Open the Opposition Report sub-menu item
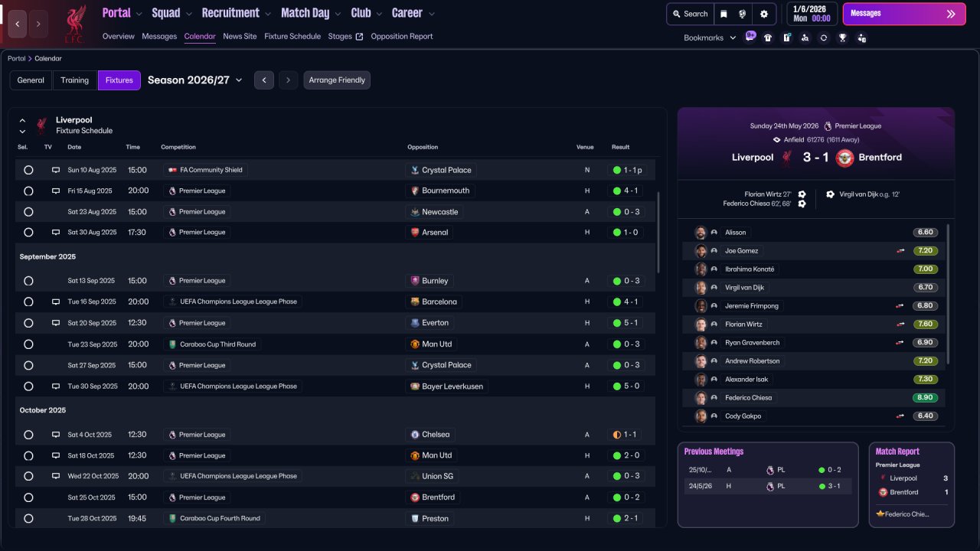Viewport: 980px width, 551px height. (x=402, y=37)
